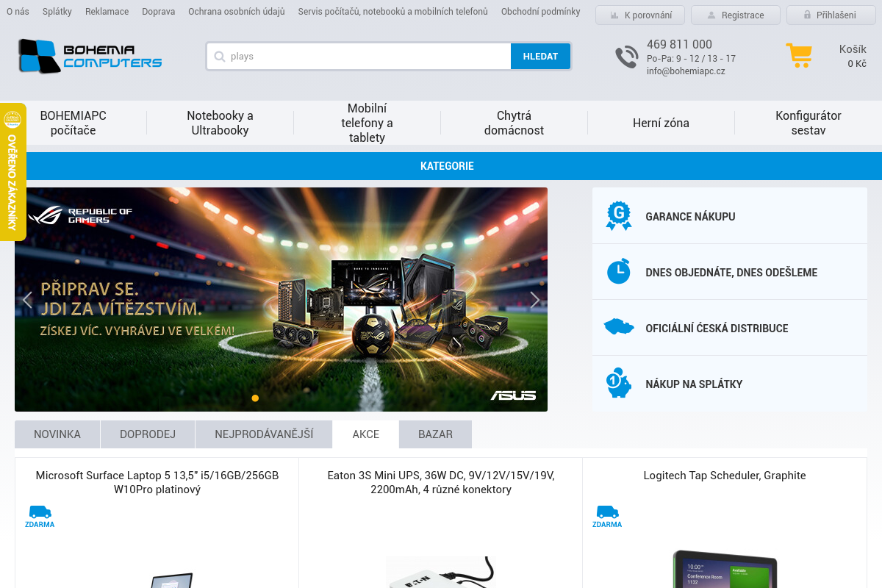Switch to the Novinka tab
The height and width of the screenshot is (588, 882).
point(57,434)
